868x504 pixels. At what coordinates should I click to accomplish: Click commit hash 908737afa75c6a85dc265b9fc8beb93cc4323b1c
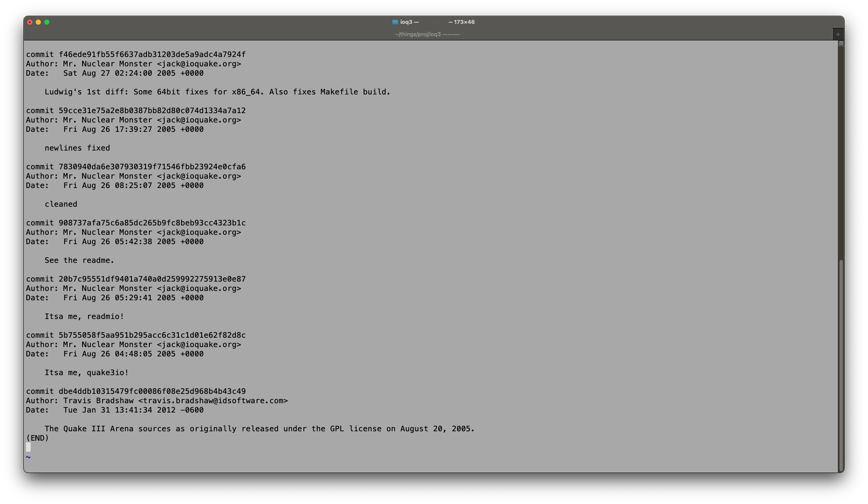pos(152,223)
